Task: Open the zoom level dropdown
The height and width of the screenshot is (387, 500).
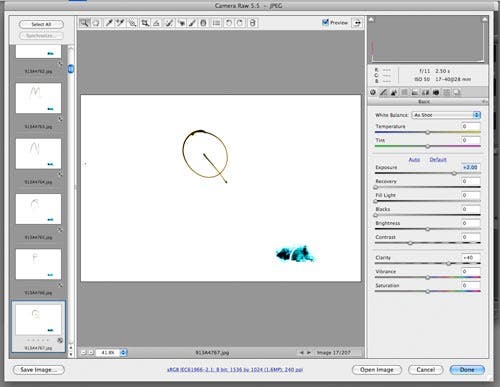Action: pyautogui.click(x=123, y=352)
